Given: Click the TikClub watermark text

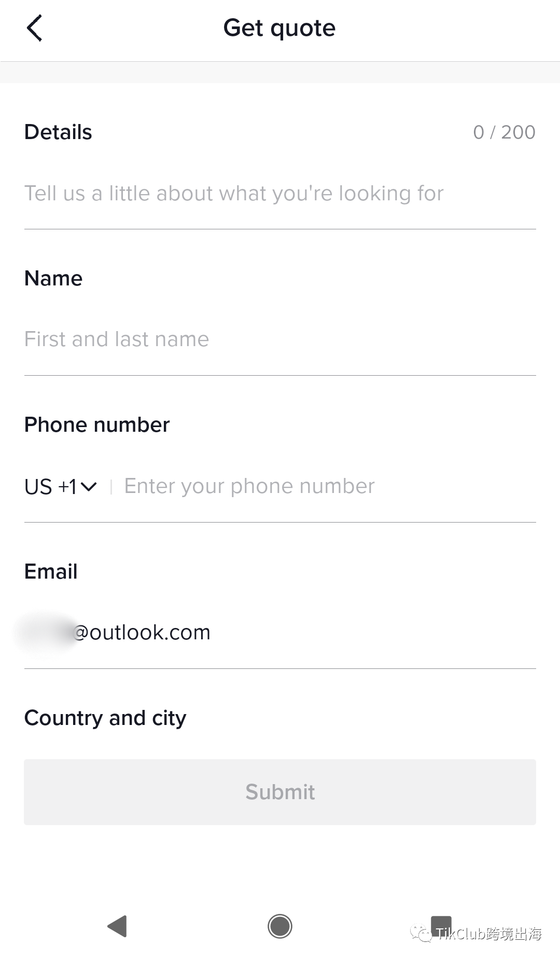Looking at the screenshot, I should (489, 935).
